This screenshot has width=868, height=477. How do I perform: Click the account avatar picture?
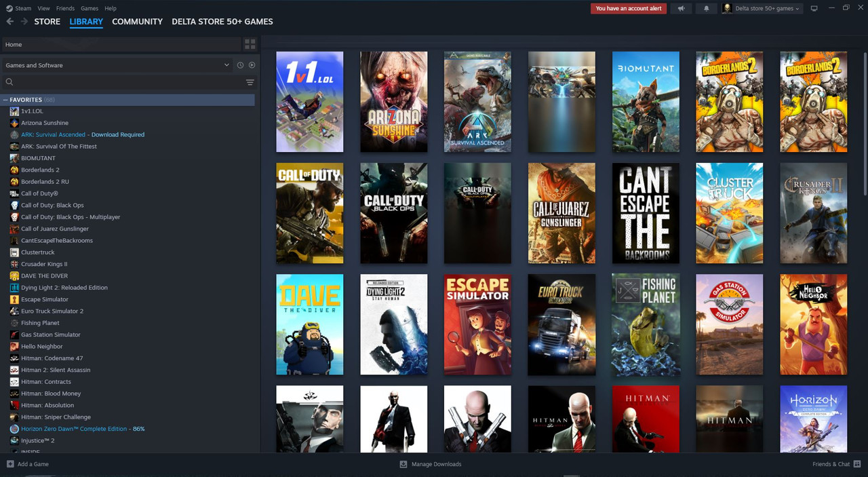[727, 8]
